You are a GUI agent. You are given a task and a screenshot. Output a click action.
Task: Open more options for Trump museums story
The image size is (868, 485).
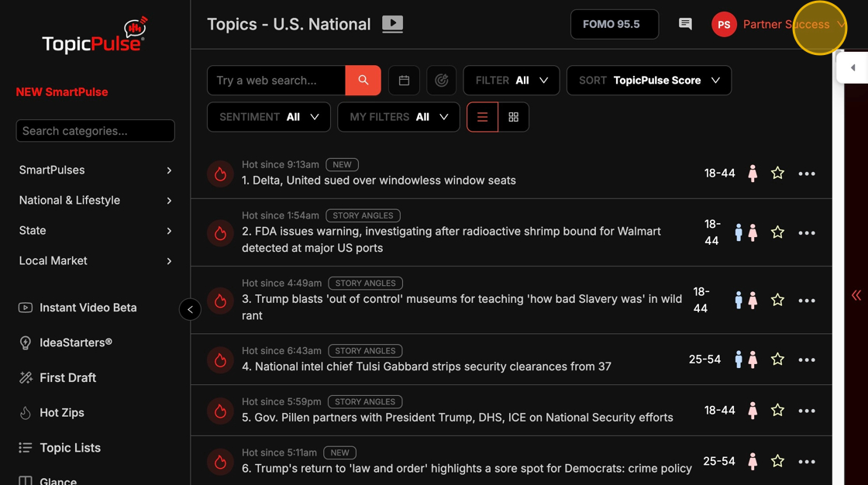[x=807, y=301]
